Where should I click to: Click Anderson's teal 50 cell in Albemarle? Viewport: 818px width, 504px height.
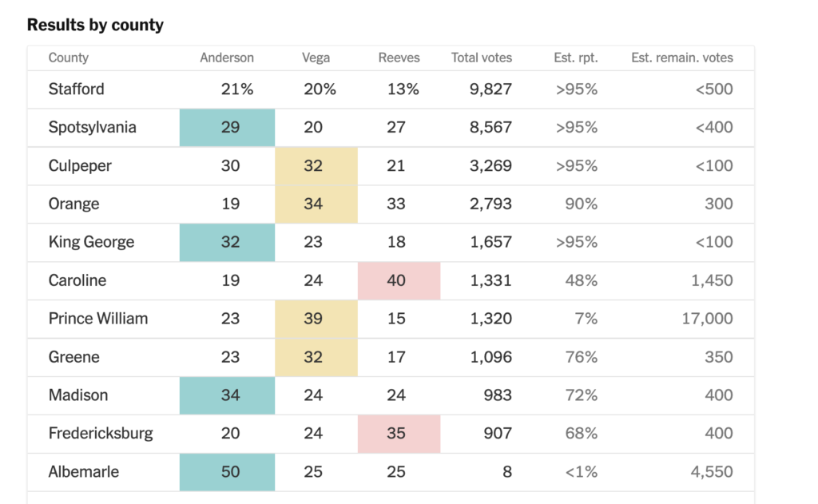(x=228, y=472)
